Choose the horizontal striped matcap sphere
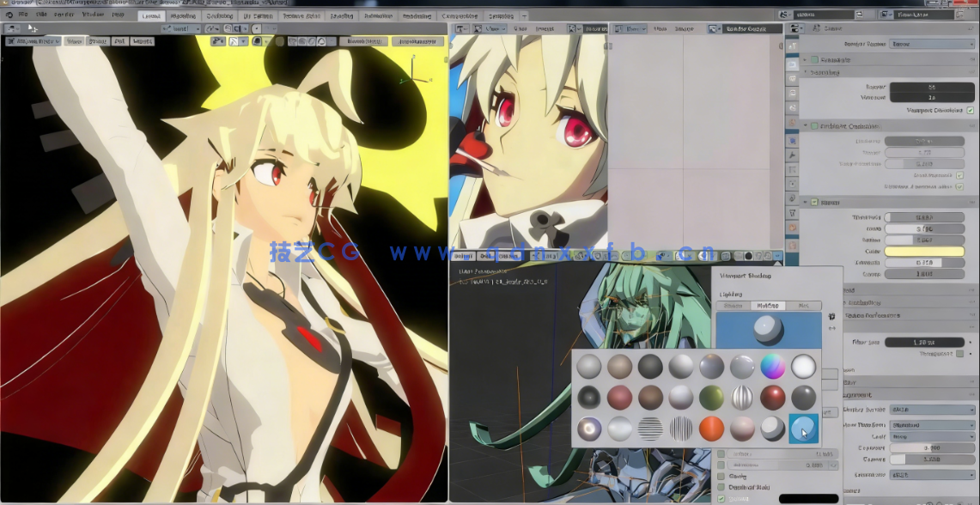Image resolution: width=980 pixels, height=505 pixels. pos(650,428)
